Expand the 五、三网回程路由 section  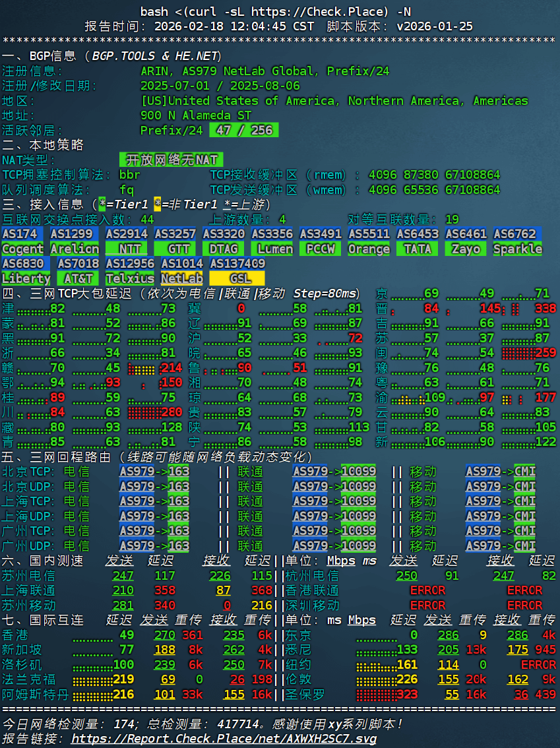click(x=66, y=455)
